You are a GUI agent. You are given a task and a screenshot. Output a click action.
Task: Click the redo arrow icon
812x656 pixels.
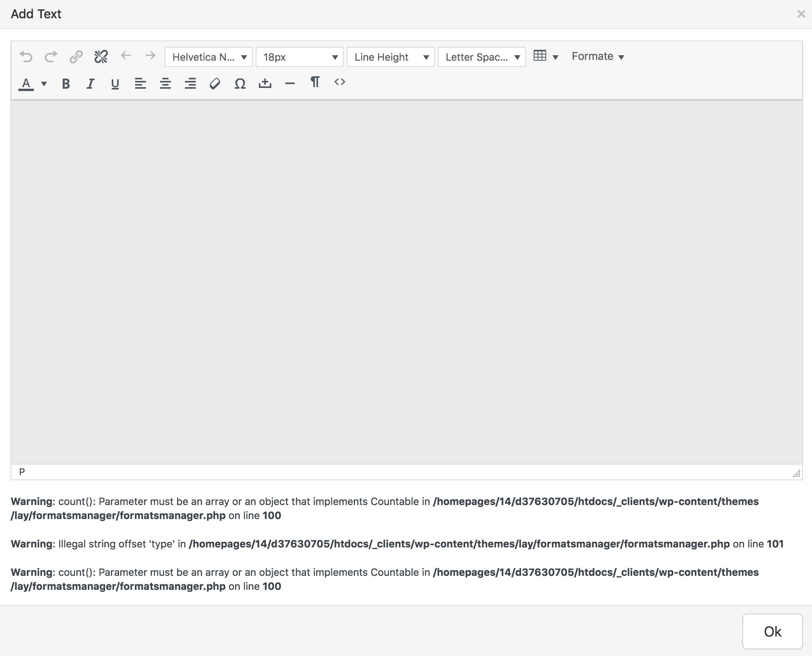coord(51,57)
